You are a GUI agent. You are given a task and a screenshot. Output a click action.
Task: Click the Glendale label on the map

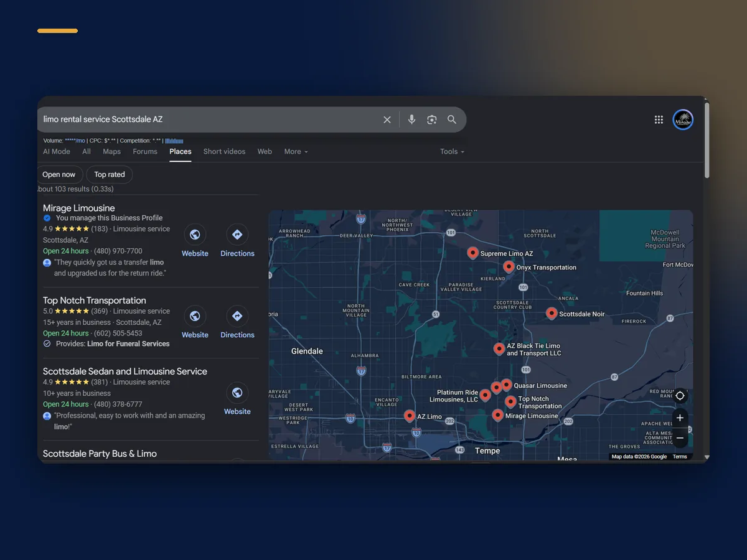[x=307, y=352]
